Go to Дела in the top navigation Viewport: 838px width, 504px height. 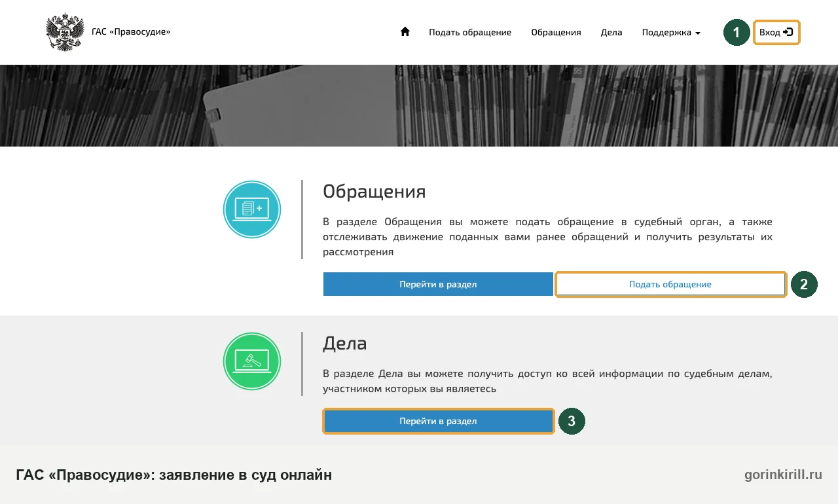point(611,32)
